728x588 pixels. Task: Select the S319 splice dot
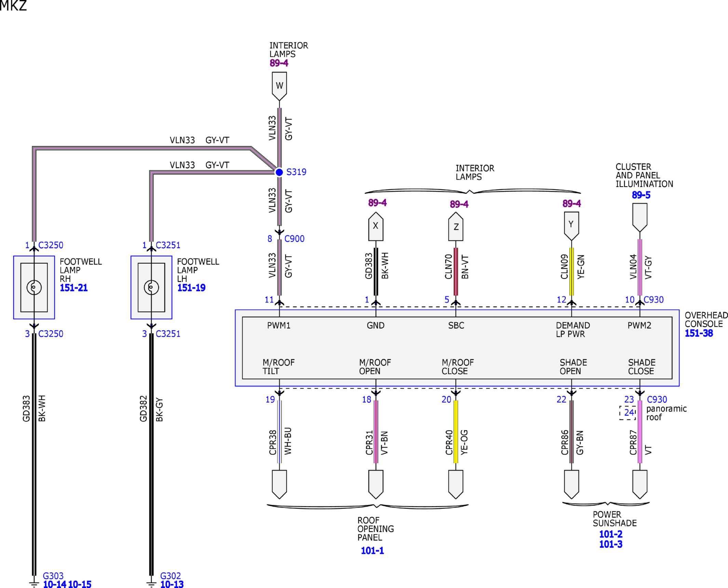click(279, 172)
